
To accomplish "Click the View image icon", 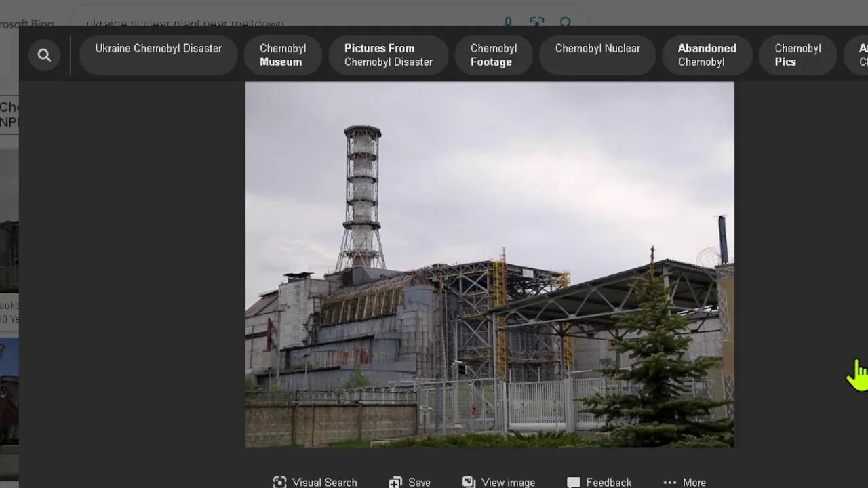I will pyautogui.click(x=469, y=482).
